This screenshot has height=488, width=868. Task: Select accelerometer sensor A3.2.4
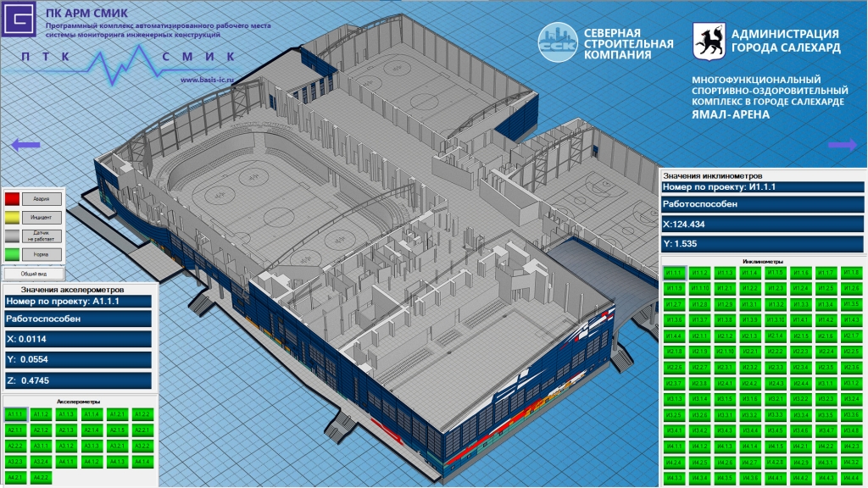[42, 462]
